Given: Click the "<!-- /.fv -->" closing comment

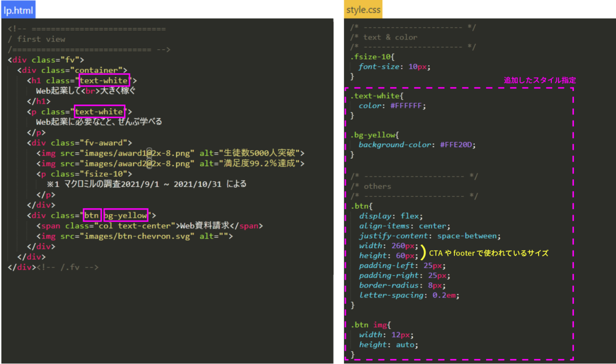Looking at the screenshot, I should 67,267.
